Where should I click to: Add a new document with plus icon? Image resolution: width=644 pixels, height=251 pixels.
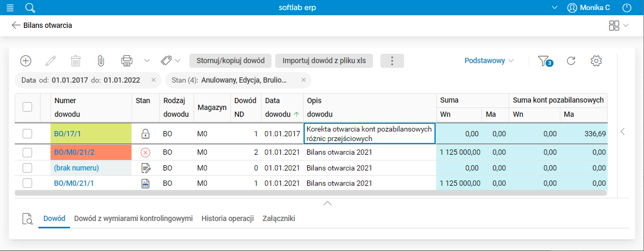[x=26, y=61]
